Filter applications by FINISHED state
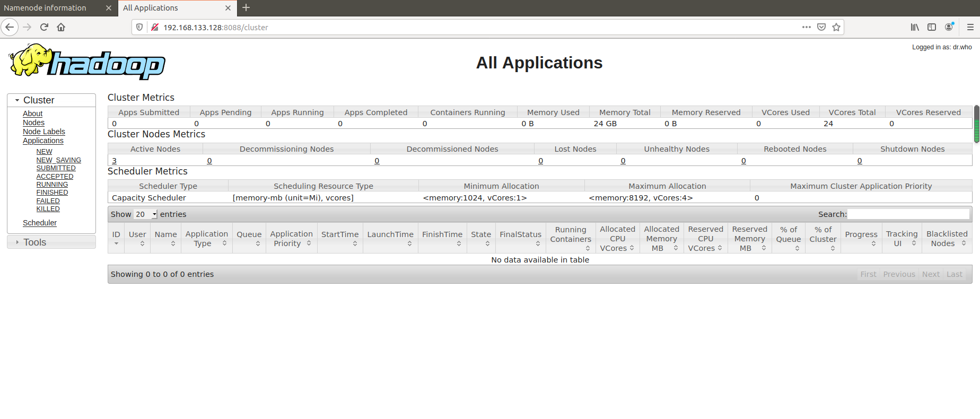This screenshot has height=419, width=980. (52, 193)
